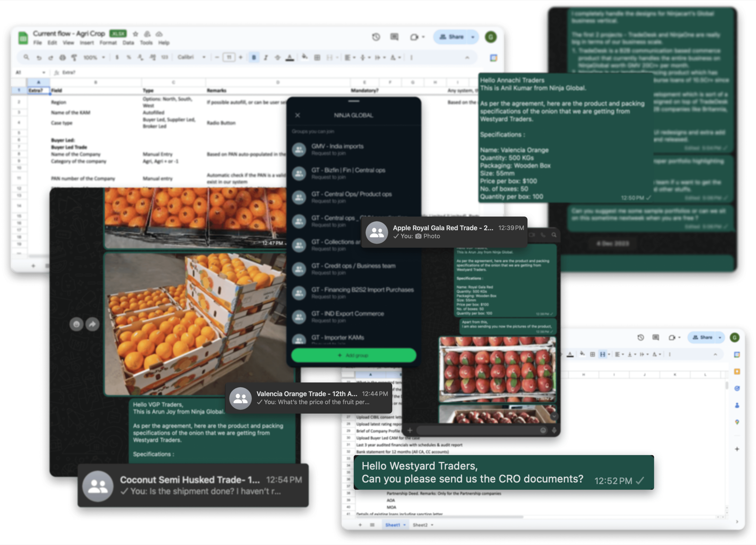Expand the Share options arrow in Agri Crop
The width and height of the screenshot is (756, 545).
(473, 37)
